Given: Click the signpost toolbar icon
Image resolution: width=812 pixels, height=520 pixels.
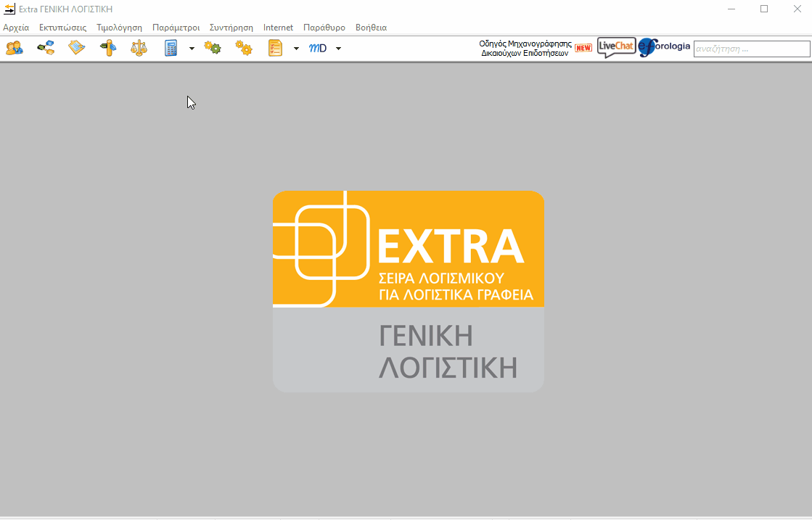Looking at the screenshot, I should tap(108, 49).
